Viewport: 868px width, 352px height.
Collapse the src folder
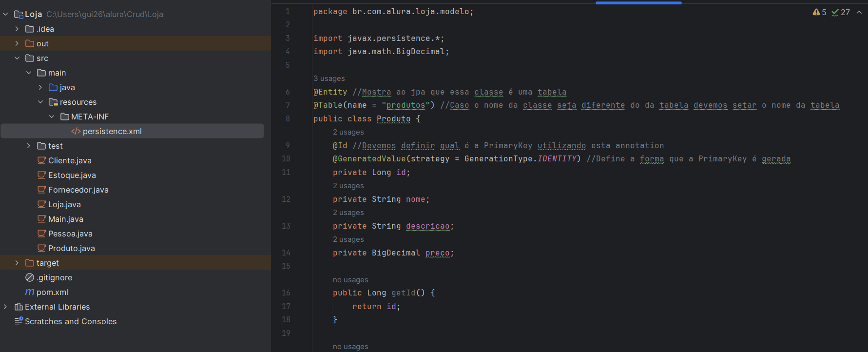pyautogui.click(x=17, y=58)
